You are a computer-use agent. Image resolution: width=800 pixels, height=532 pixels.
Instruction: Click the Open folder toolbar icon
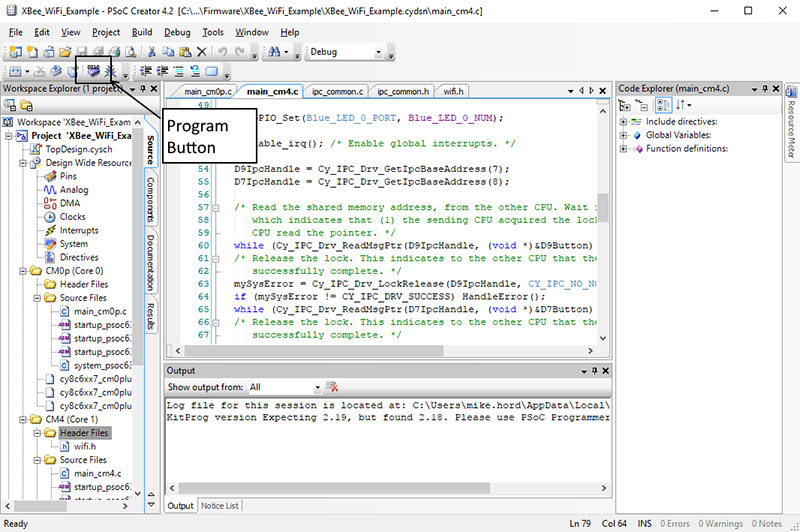coord(65,52)
